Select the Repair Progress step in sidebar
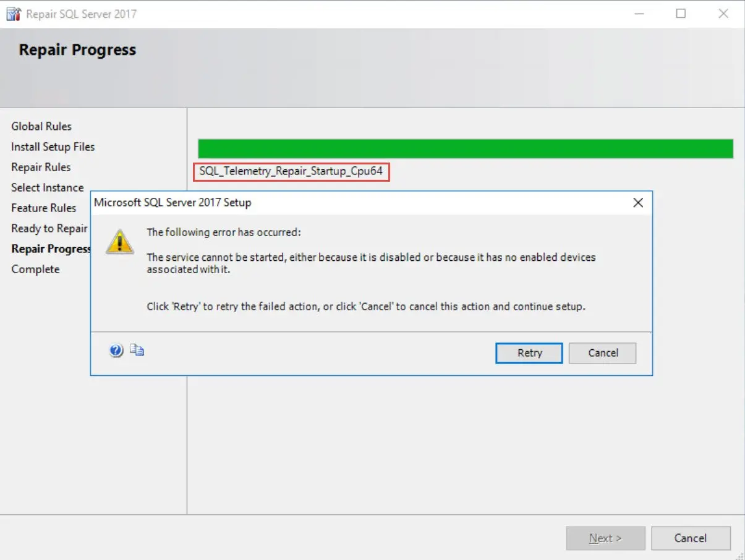Screen dimensions: 745x560 (x=51, y=248)
